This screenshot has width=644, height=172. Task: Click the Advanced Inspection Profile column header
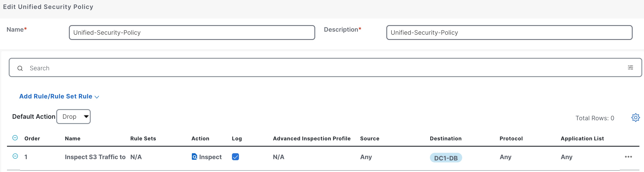click(312, 138)
